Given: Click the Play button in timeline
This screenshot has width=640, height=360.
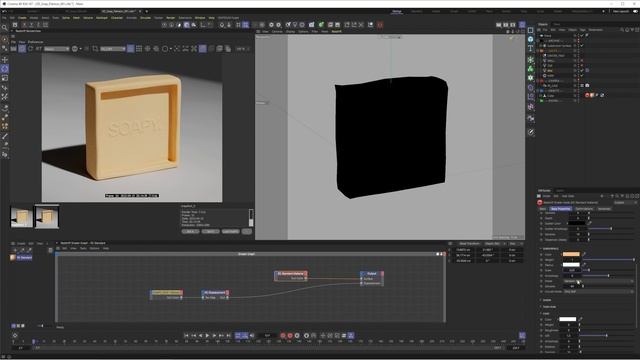Looking at the screenshot, I should point(207,336).
